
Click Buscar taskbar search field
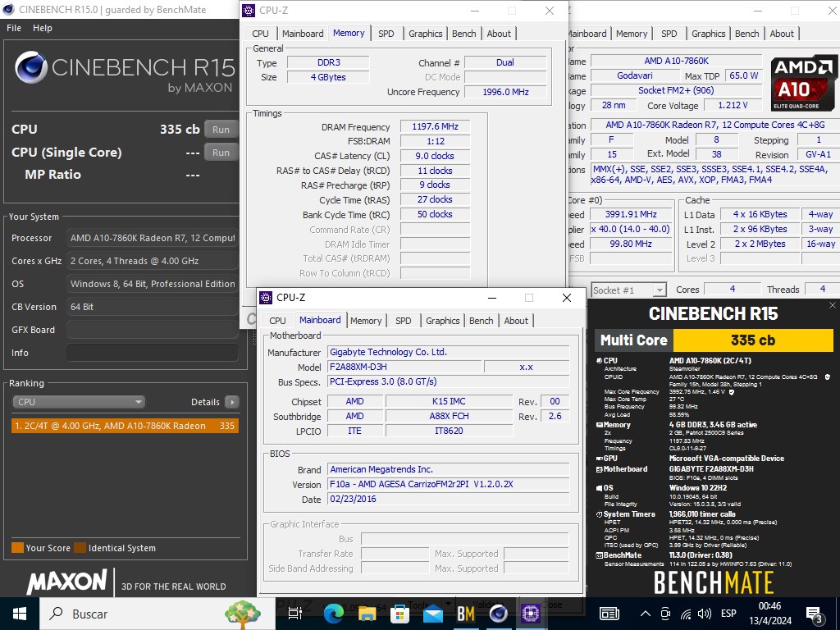click(x=157, y=614)
